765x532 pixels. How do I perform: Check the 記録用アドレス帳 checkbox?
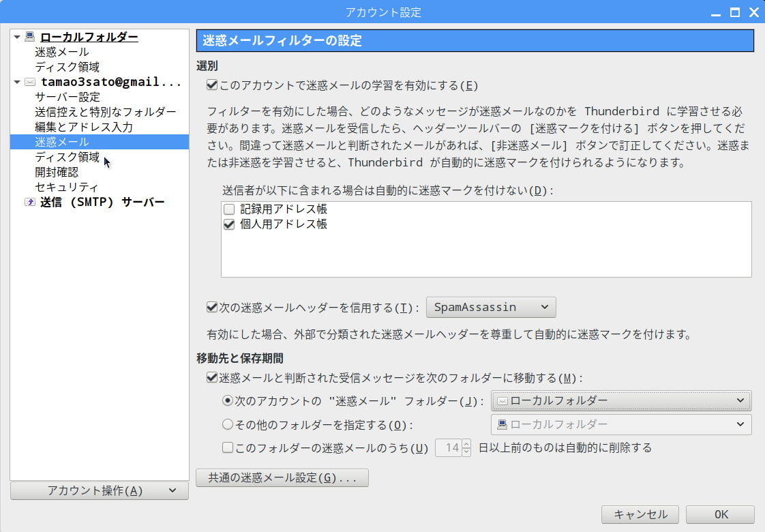229,209
